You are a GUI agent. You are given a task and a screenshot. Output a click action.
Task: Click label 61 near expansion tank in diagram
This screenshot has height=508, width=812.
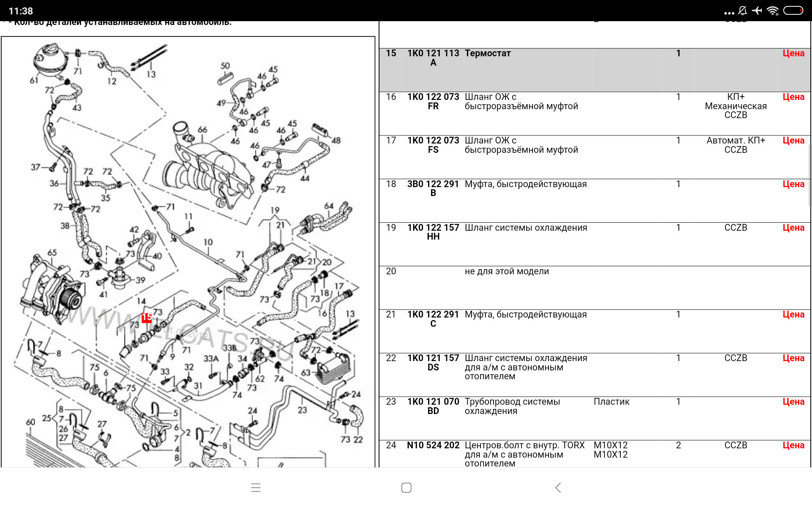34,80
